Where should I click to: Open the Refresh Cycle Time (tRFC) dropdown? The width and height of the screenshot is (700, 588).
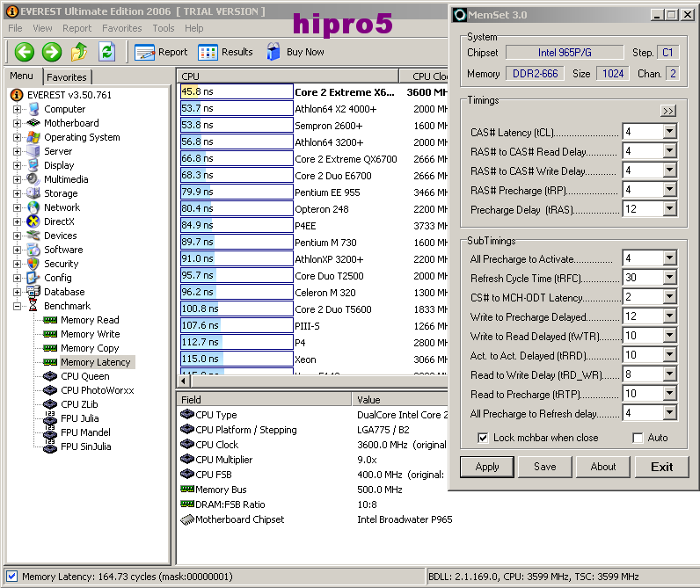point(669,278)
